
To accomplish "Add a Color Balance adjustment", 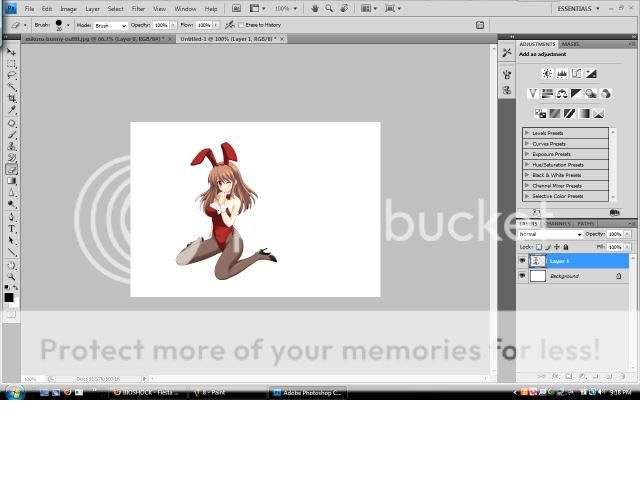I will 562,93.
